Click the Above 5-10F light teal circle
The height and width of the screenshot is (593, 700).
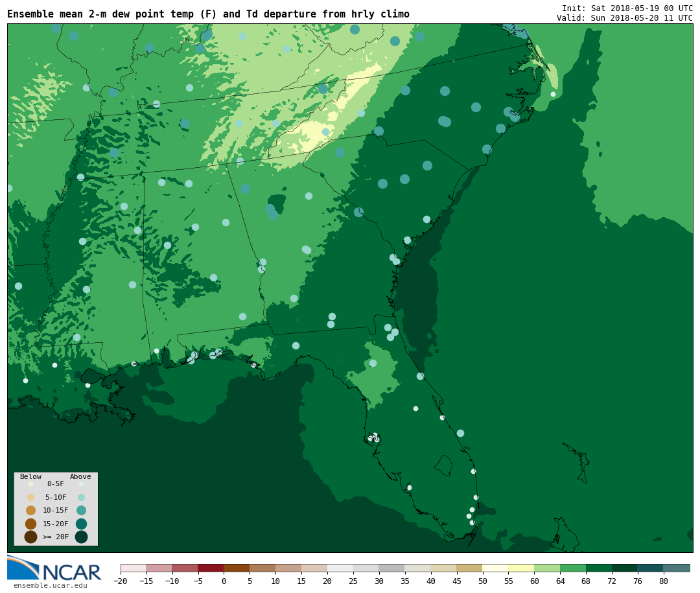click(81, 497)
